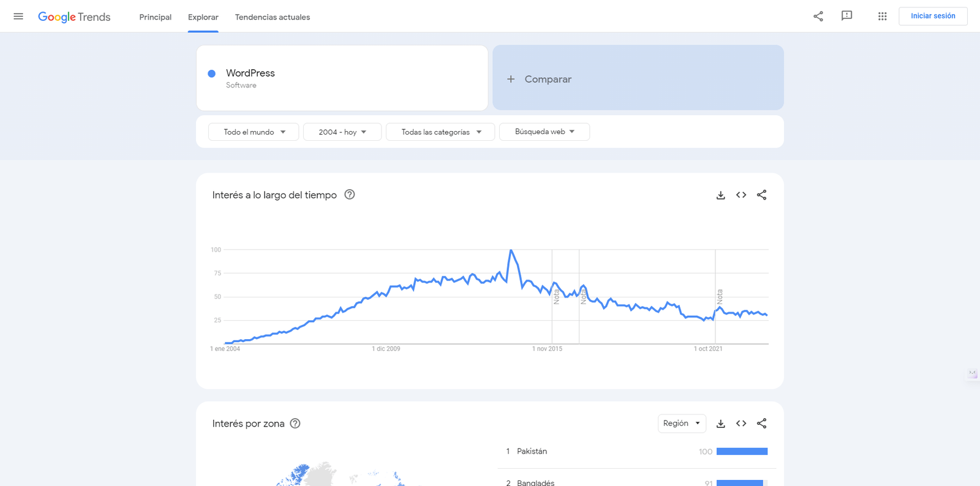This screenshot has width=980, height=486.
Task: Embed the Interés por zona widget
Action: coord(741,424)
